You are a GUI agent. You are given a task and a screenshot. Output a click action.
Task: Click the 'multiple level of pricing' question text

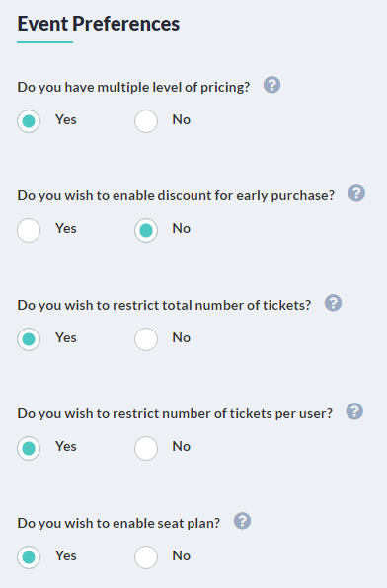(133, 87)
